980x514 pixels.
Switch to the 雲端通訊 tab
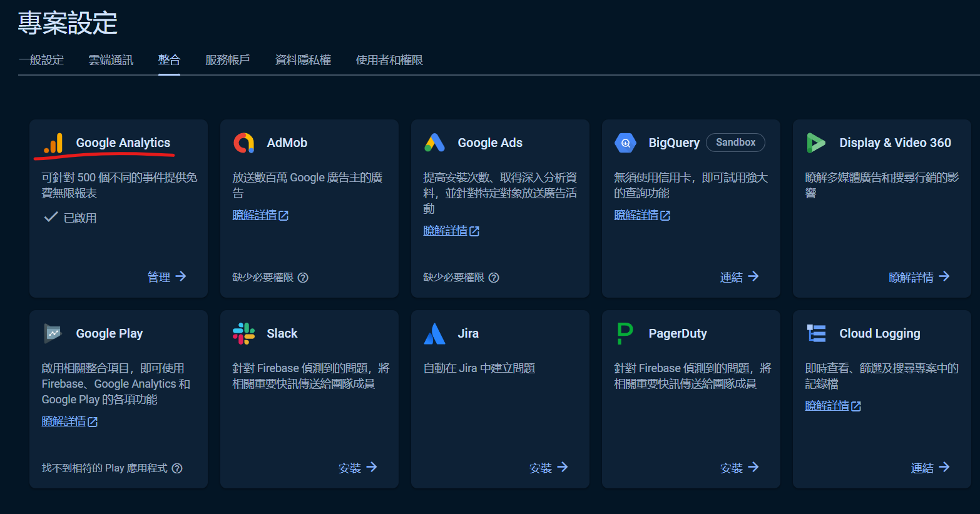coord(111,60)
